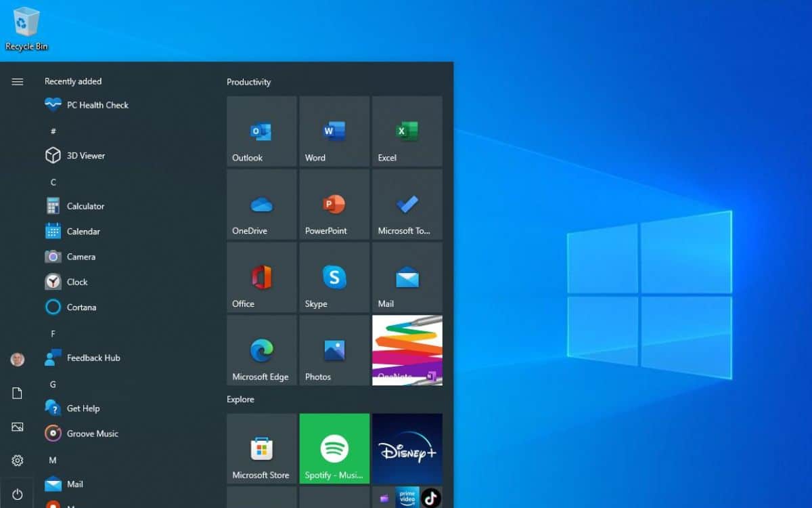Launch the PowerPoint tile
812x508 pixels.
334,204
